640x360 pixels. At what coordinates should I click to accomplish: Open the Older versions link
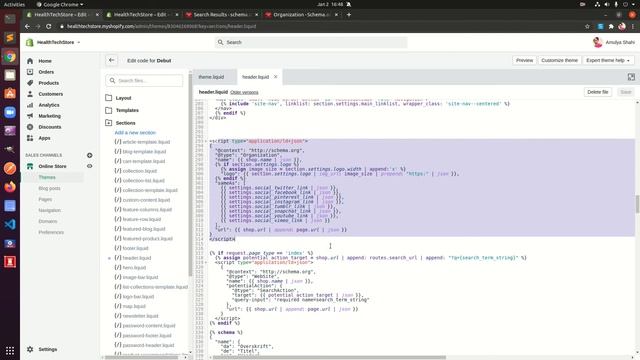point(244,92)
